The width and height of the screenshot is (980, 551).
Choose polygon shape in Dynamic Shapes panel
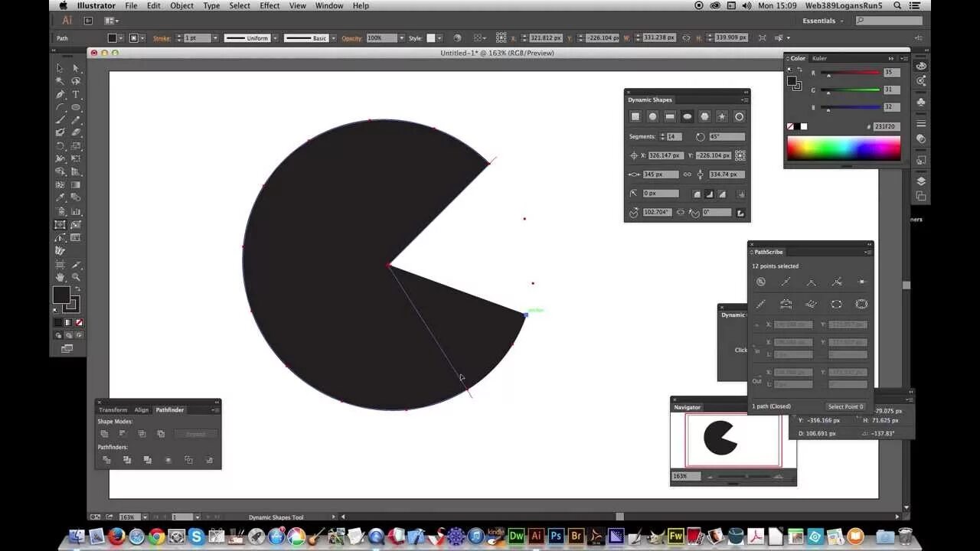coord(704,116)
